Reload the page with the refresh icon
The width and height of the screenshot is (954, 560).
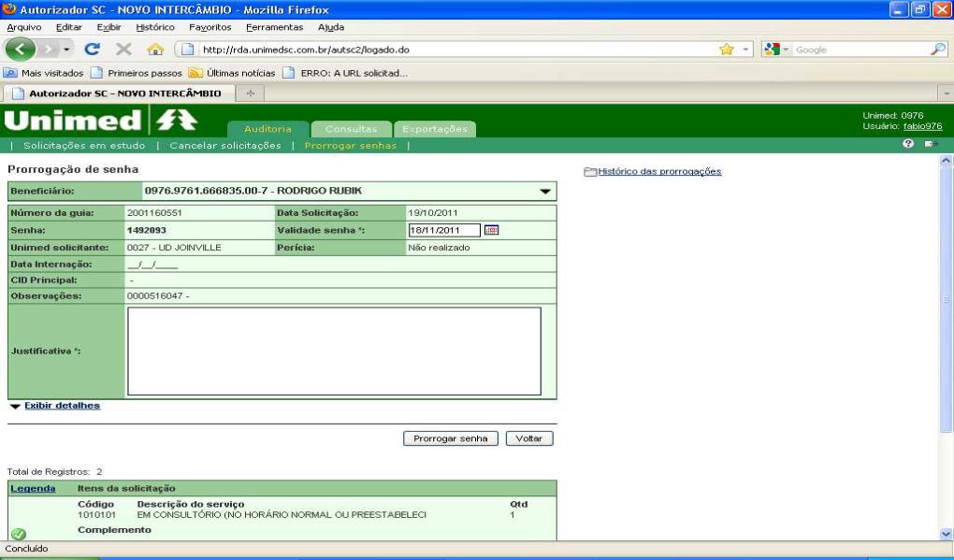tap(92, 50)
